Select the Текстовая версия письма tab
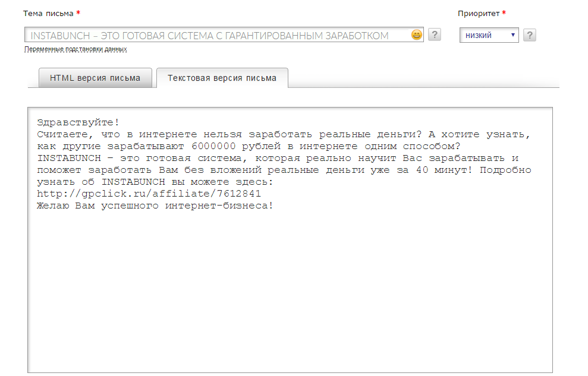This screenshot has height=376, width=588. click(x=222, y=78)
